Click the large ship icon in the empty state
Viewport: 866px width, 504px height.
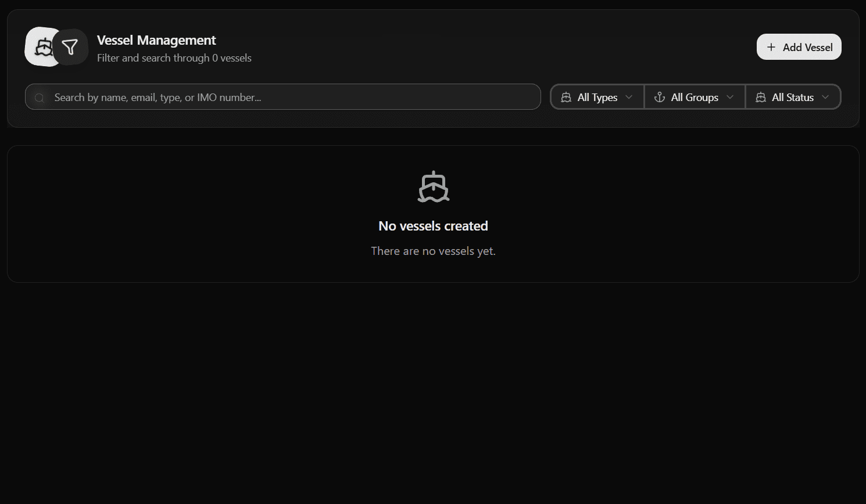pos(434,187)
